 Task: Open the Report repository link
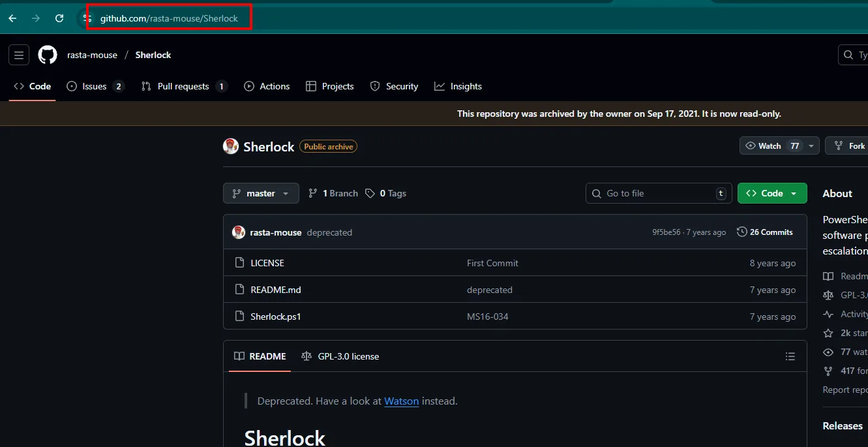click(x=845, y=390)
